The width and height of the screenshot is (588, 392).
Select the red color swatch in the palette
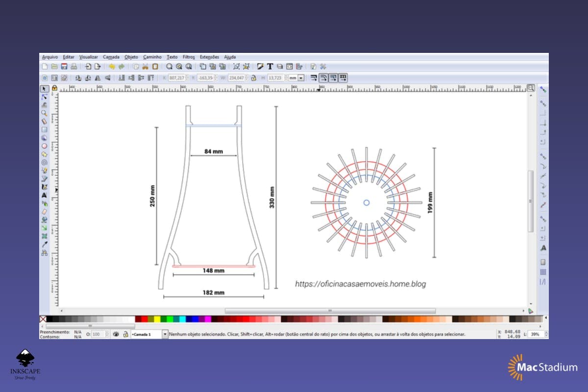pos(144,319)
